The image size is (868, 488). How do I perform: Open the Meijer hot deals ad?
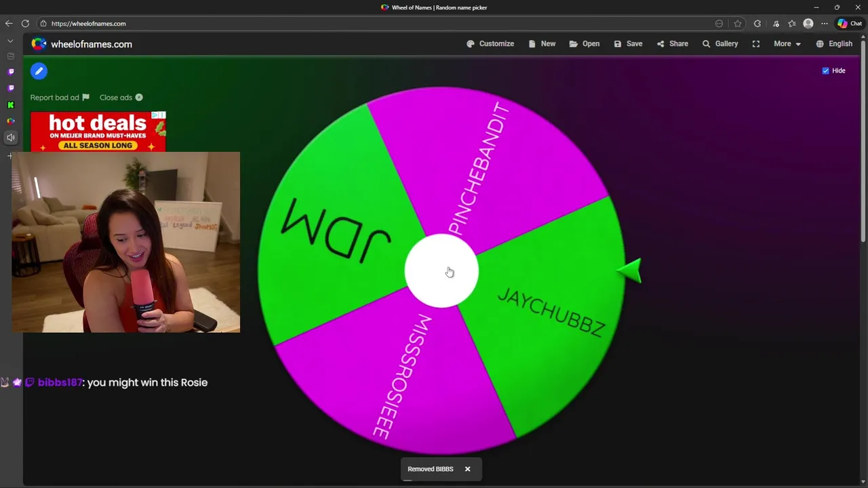(98, 131)
